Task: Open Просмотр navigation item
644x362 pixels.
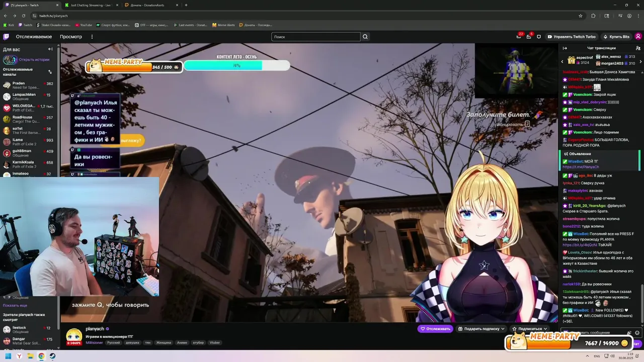Action: pyautogui.click(x=71, y=37)
